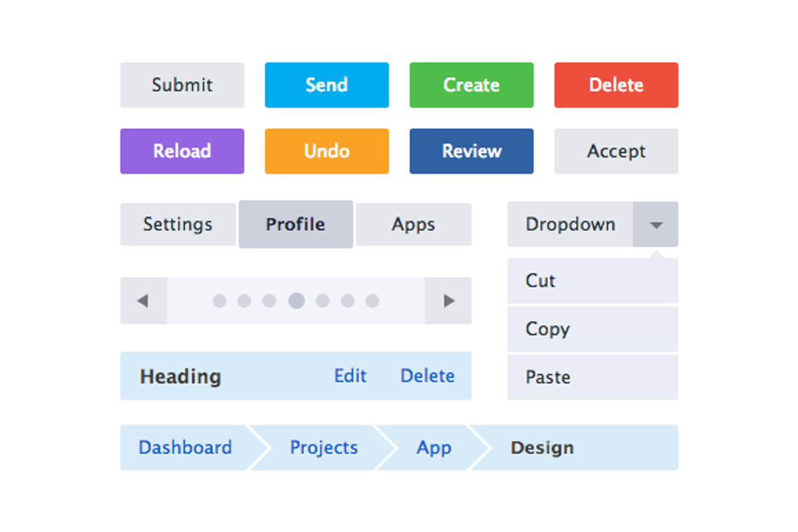Switch to the Settings tab
Screen dimensions: 798x532
178,224
